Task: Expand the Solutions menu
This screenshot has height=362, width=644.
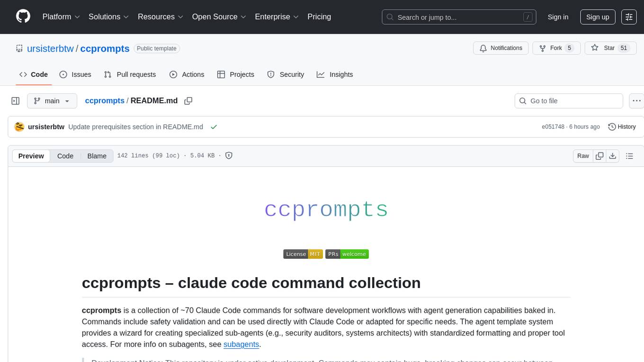Action: coord(109,17)
